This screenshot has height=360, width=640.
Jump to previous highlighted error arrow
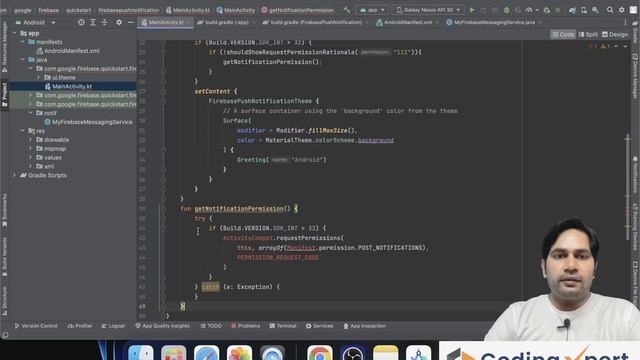[x=616, y=46]
